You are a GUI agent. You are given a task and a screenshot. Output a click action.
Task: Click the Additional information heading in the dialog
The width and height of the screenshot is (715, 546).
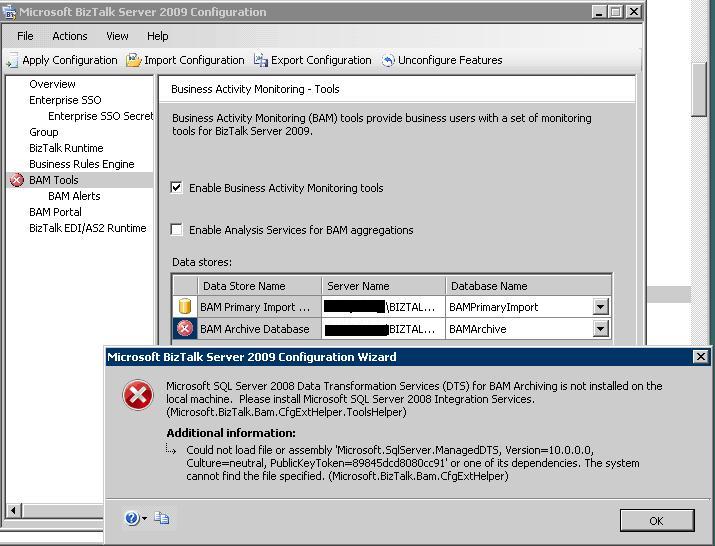click(231, 433)
